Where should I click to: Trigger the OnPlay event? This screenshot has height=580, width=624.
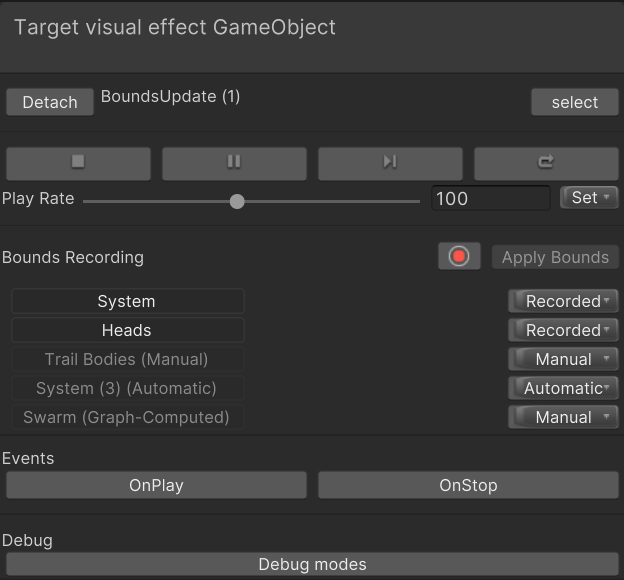(156, 485)
